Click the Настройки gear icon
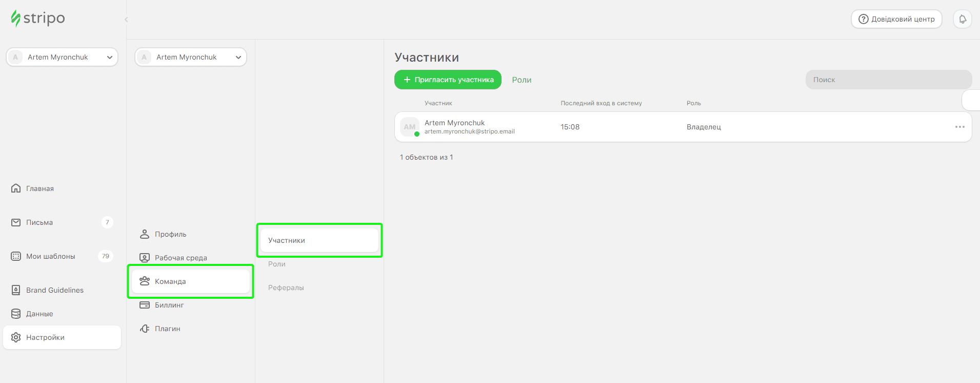The width and height of the screenshot is (980, 383). [x=16, y=337]
